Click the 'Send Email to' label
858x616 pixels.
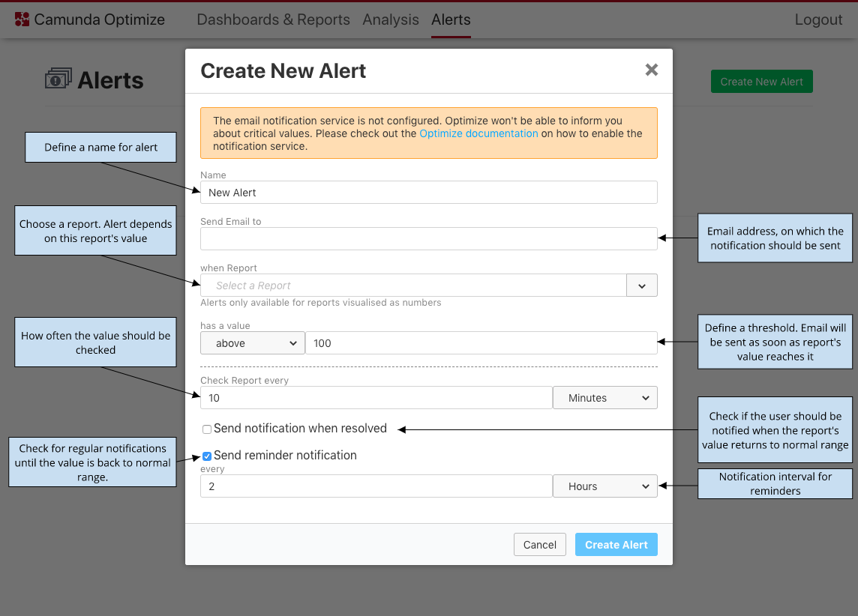231,221
